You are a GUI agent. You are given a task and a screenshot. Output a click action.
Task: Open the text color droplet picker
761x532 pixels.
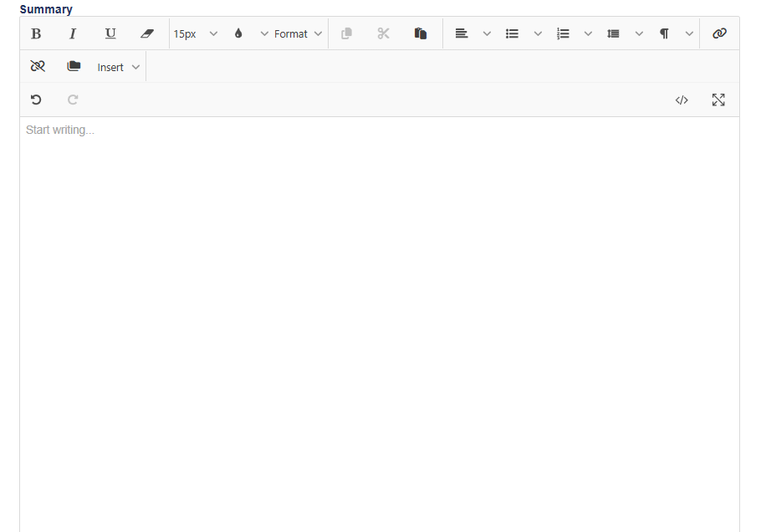[238, 33]
